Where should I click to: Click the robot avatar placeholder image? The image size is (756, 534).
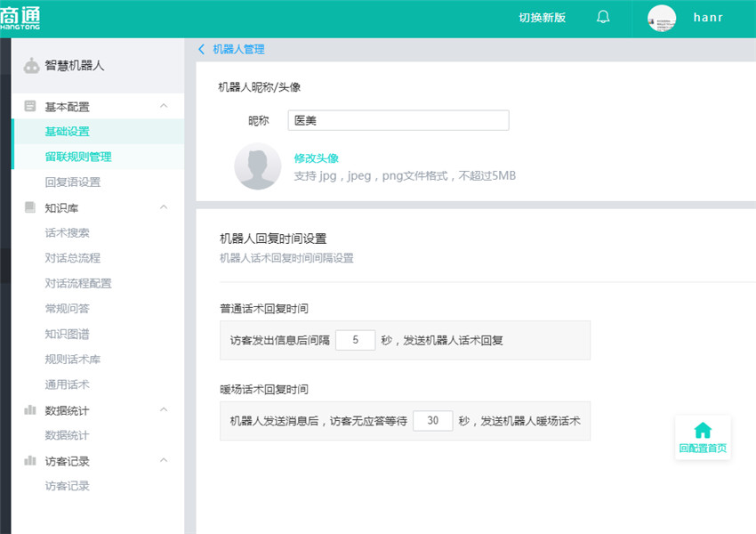(x=258, y=166)
